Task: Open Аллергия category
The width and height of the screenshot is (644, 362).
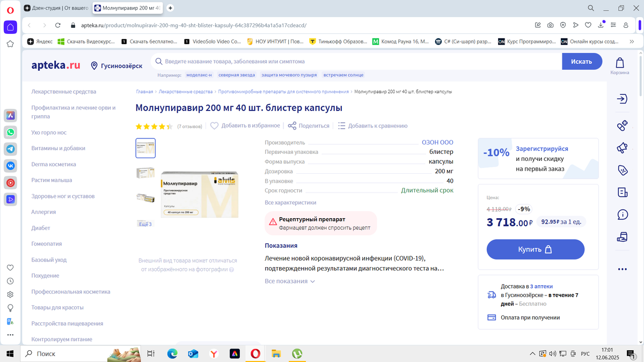Action: [x=43, y=212]
